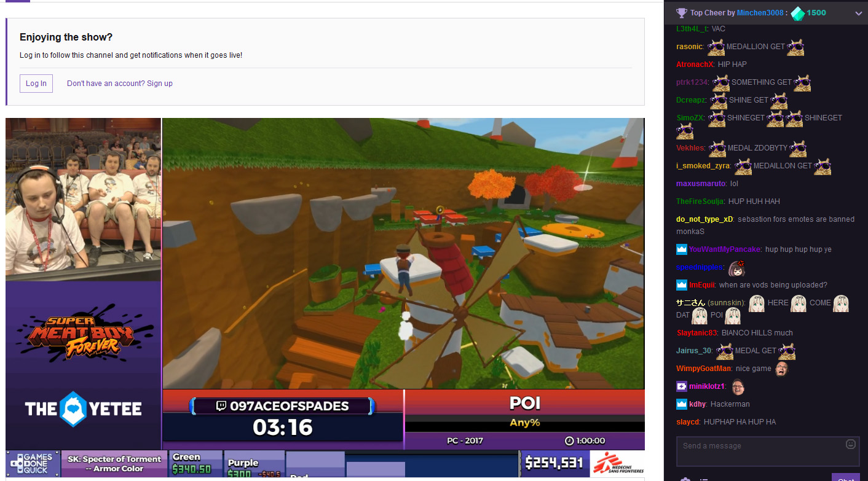Click username Dcreapz in chat
Screen dimensions: 868x481
tap(691, 100)
